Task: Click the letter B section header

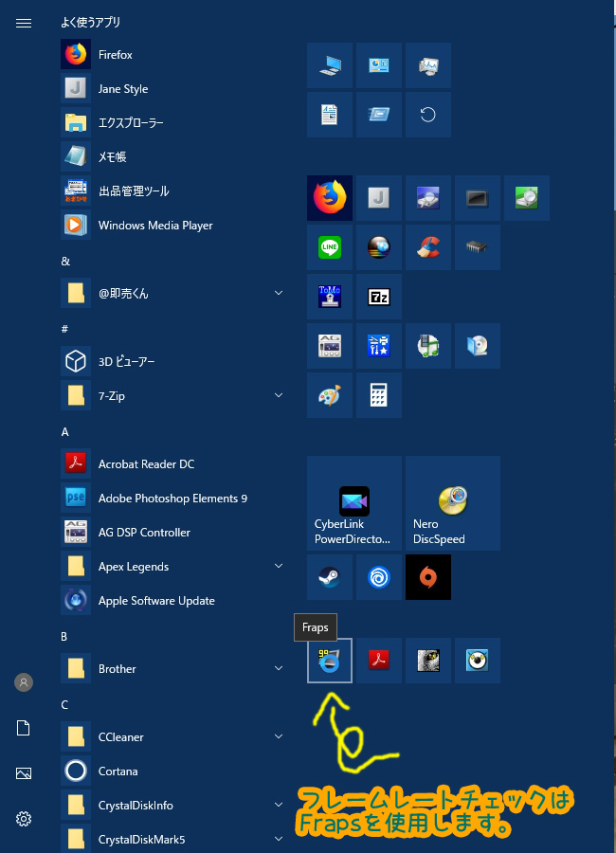Action: 64,637
